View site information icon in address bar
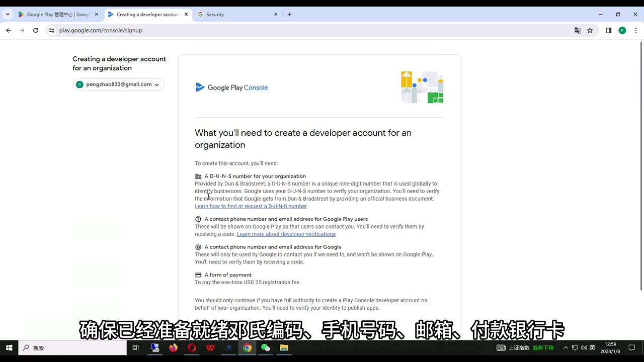 51,30
